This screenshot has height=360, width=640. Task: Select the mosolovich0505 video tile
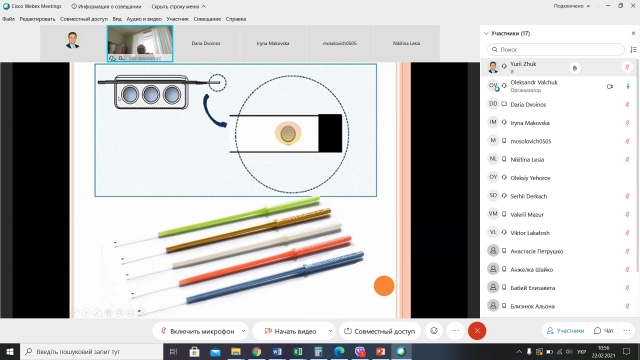[340, 43]
